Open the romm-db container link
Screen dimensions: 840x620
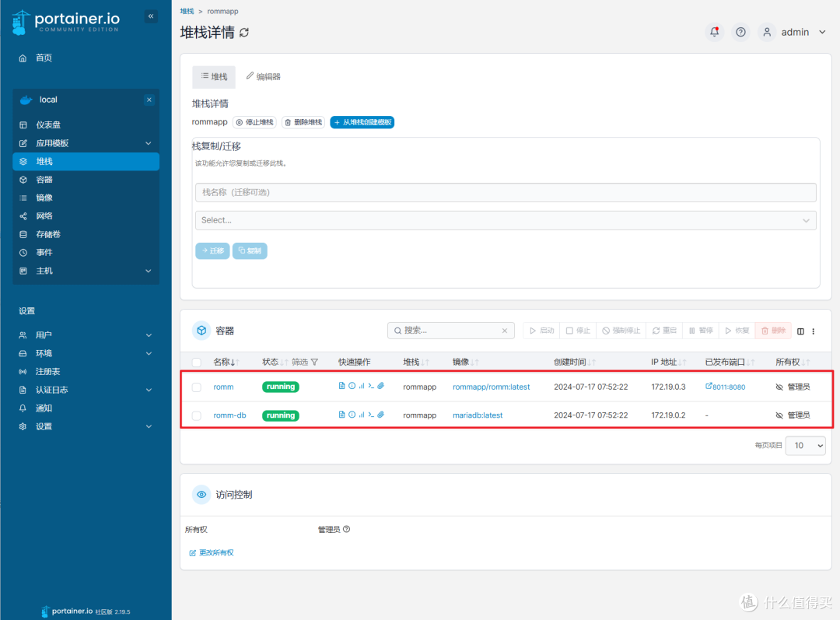(x=229, y=415)
